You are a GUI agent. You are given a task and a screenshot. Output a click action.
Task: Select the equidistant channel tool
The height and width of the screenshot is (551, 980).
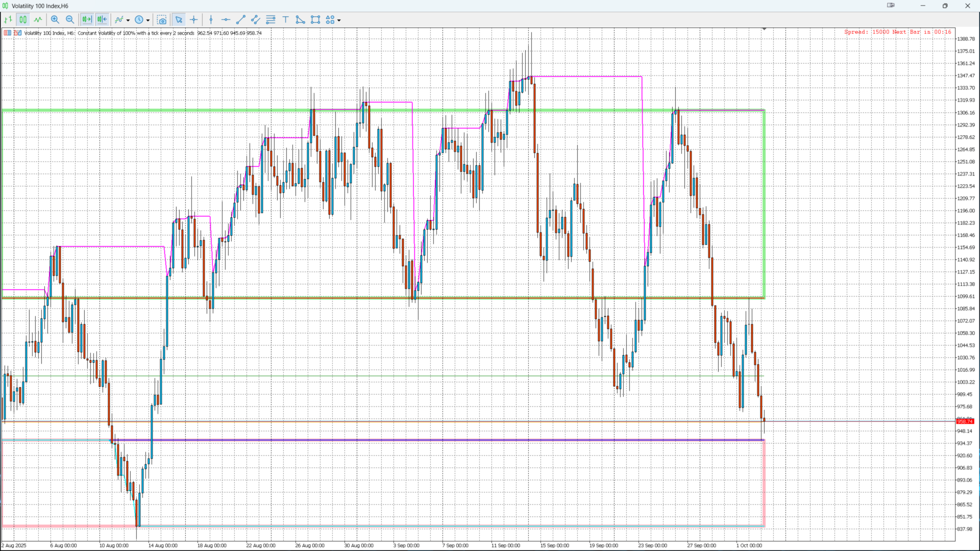pos(256,19)
